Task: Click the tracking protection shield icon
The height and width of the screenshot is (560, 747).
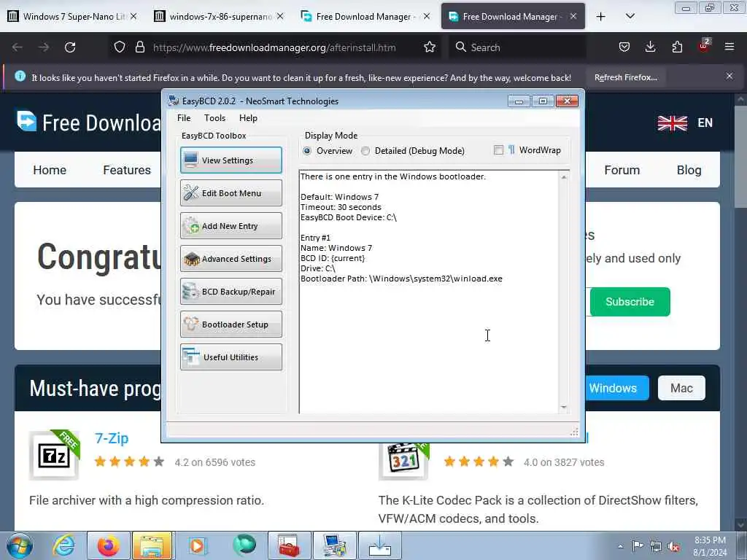Action: point(120,47)
